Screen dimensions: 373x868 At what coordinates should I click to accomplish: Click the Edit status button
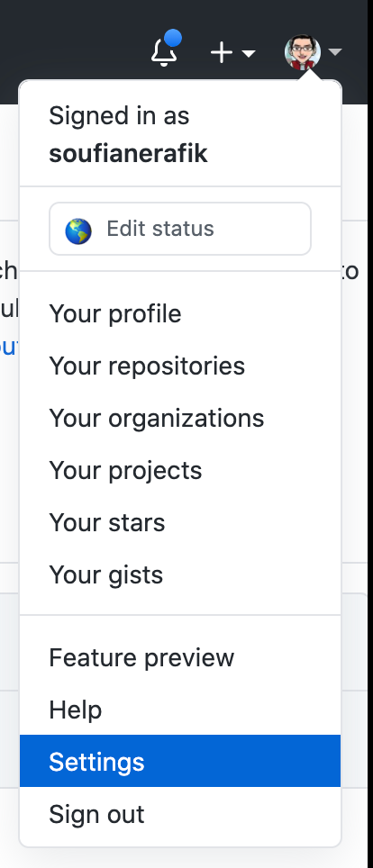coord(180,229)
